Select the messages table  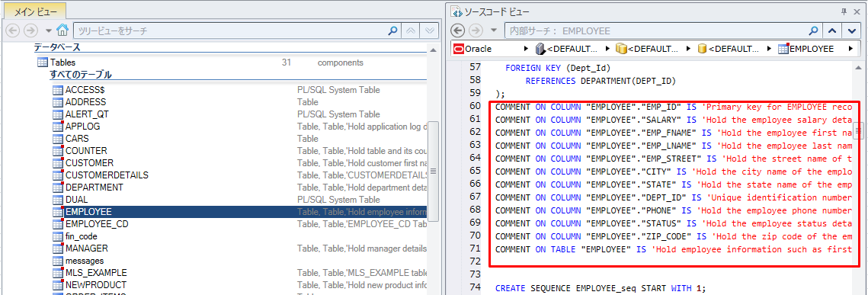(x=84, y=261)
